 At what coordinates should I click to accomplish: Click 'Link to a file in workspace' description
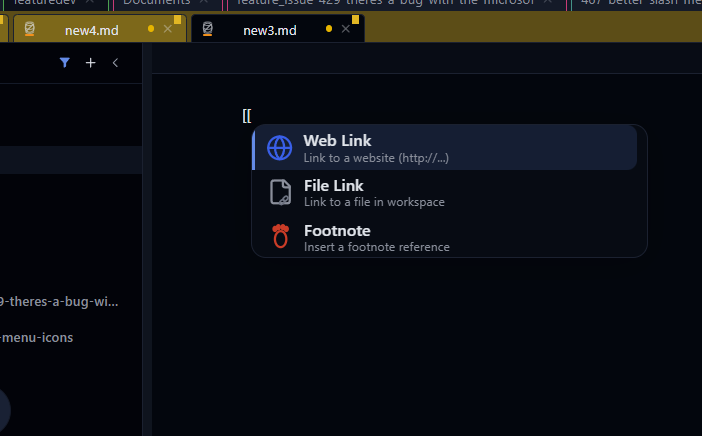coord(374,202)
